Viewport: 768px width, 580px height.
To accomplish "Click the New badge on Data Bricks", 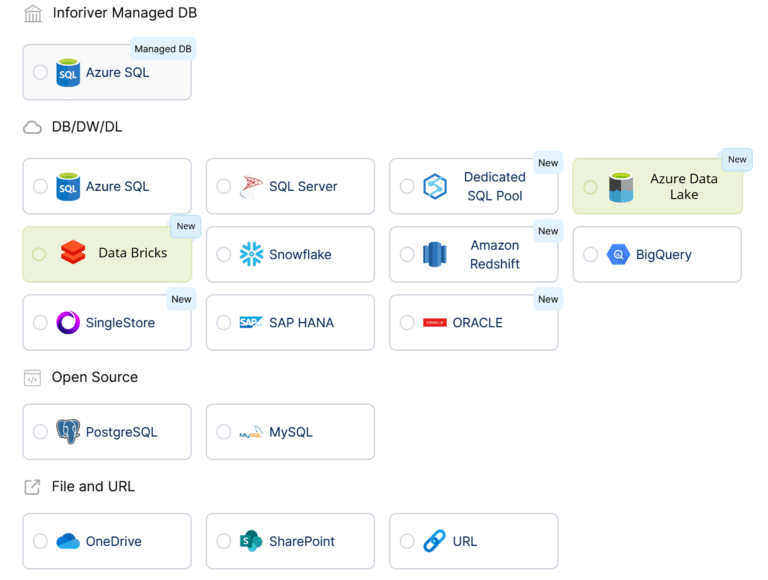I will [185, 226].
